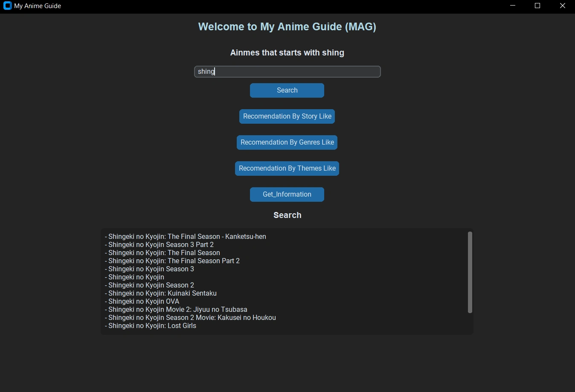This screenshot has height=392, width=575.
Task: Focus the search field containing 'shing'
Action: 287,72
